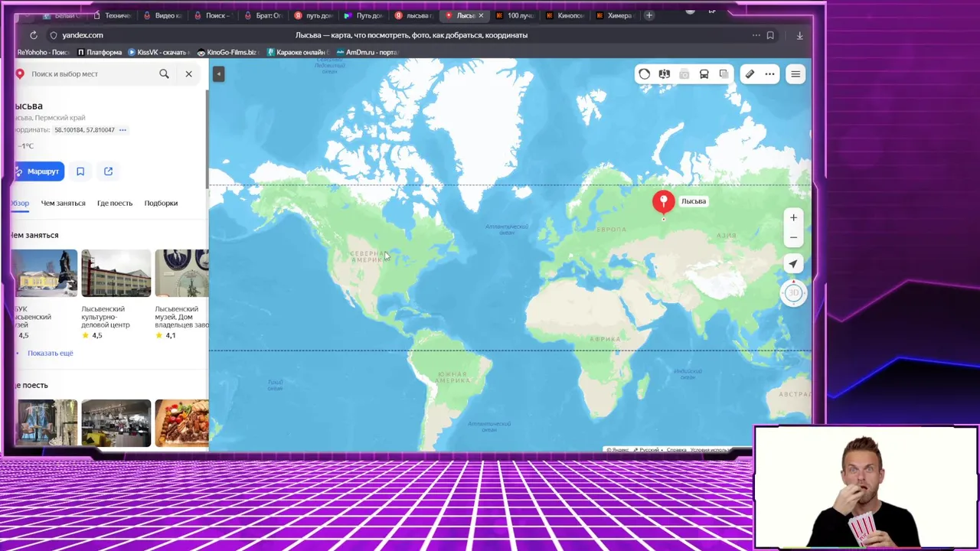Click the webcam overlay of streamer
Screen dimensions: 980x551
866,487
